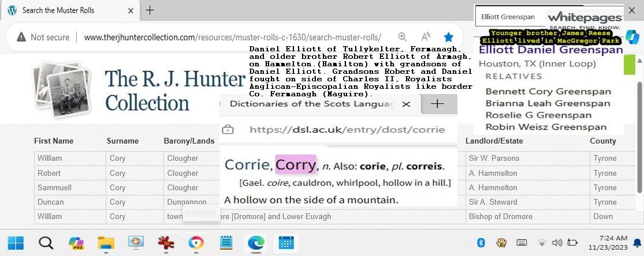
Task: Open taskbar Search
Action: (x=46, y=243)
